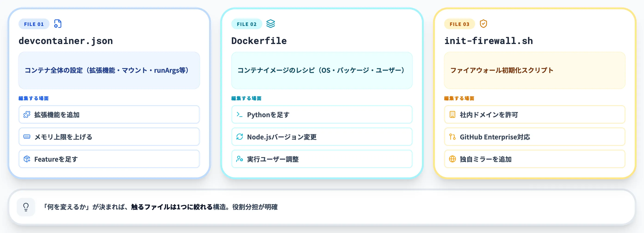This screenshot has height=233, width=644.
Task: Click the user-gear icon beside 実行ユーザー調整
Action: (x=239, y=159)
